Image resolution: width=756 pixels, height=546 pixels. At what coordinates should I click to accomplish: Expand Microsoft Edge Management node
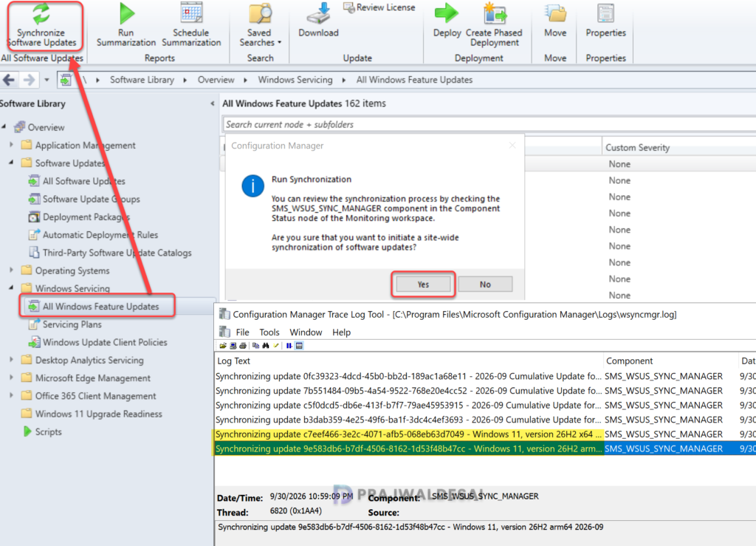pos(11,378)
